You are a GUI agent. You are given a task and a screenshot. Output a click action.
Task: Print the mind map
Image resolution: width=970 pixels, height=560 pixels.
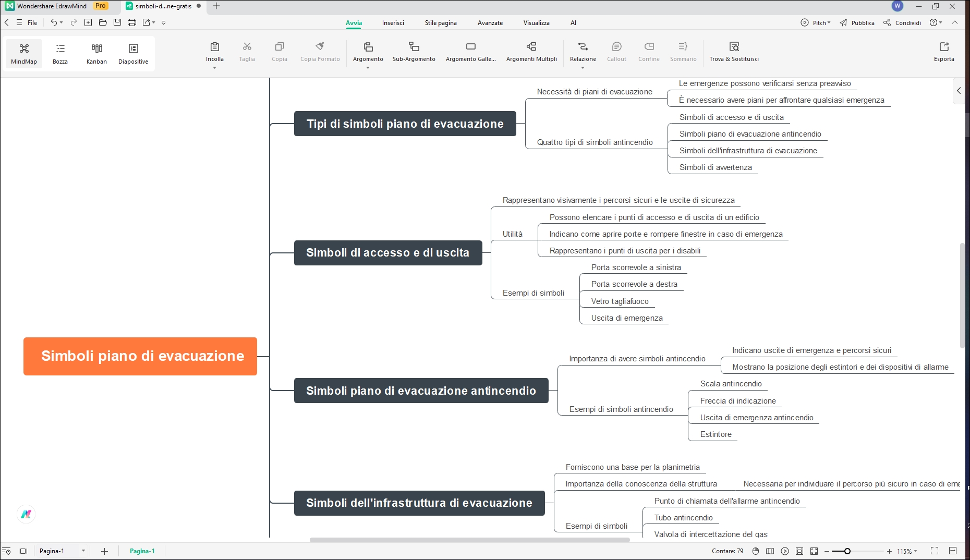click(x=132, y=22)
